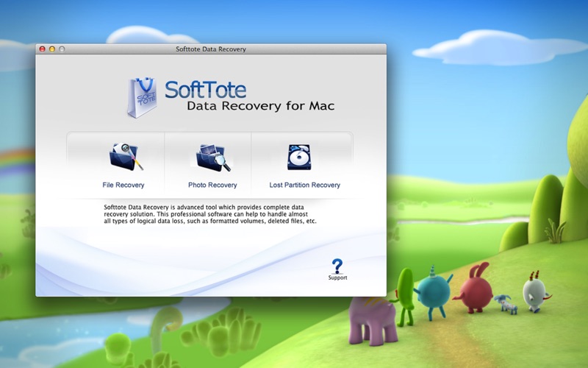Launch Photo Recovery using the magnifier-photos icon
This screenshot has height=368, width=588.
212,158
